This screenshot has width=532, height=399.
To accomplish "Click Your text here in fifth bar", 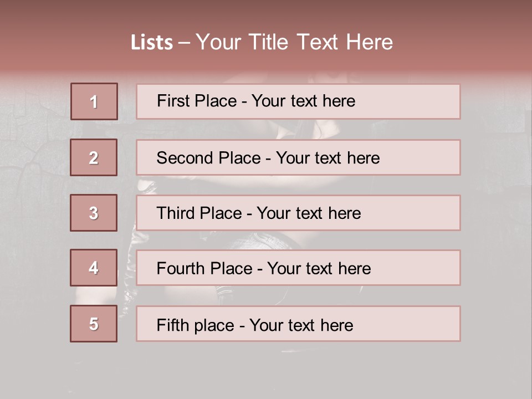I will (x=301, y=325).
